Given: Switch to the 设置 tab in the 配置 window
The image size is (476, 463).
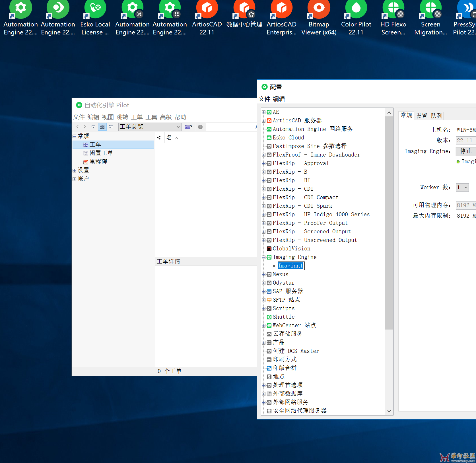Looking at the screenshot, I should coord(422,116).
